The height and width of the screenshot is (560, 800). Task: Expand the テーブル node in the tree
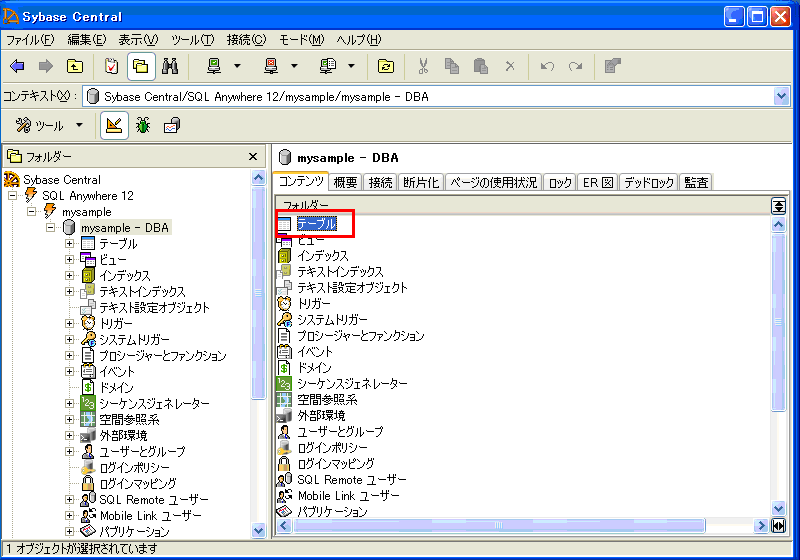pyautogui.click(x=70, y=244)
